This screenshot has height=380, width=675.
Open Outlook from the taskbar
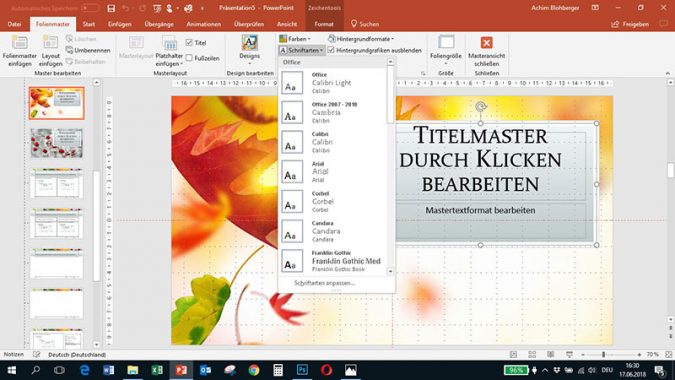pos(205,370)
